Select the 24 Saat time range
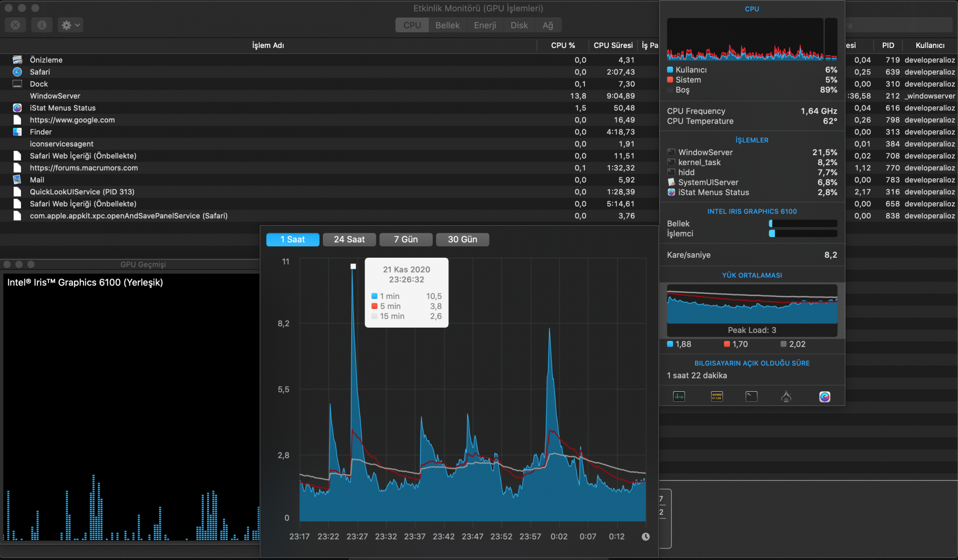The width and height of the screenshot is (958, 560). click(349, 240)
